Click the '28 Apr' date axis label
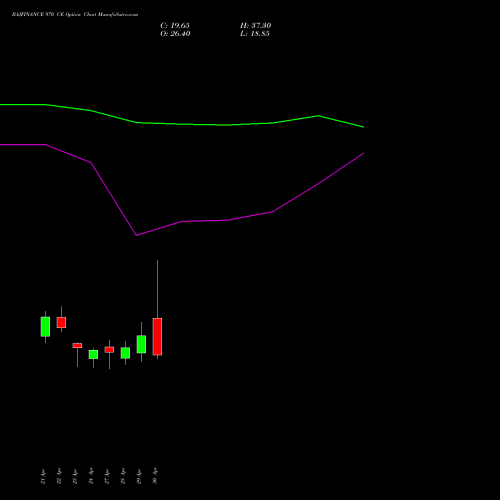 [123, 476]
